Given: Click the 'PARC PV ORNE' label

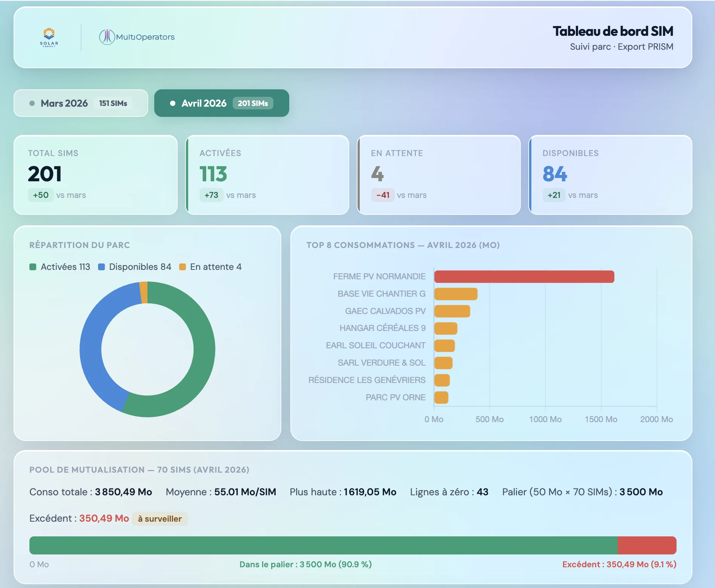Looking at the screenshot, I should click(x=396, y=398).
